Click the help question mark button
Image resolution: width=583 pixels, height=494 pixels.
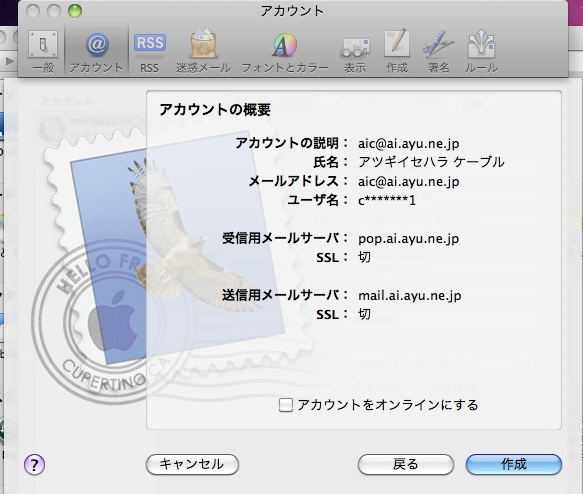(x=34, y=464)
